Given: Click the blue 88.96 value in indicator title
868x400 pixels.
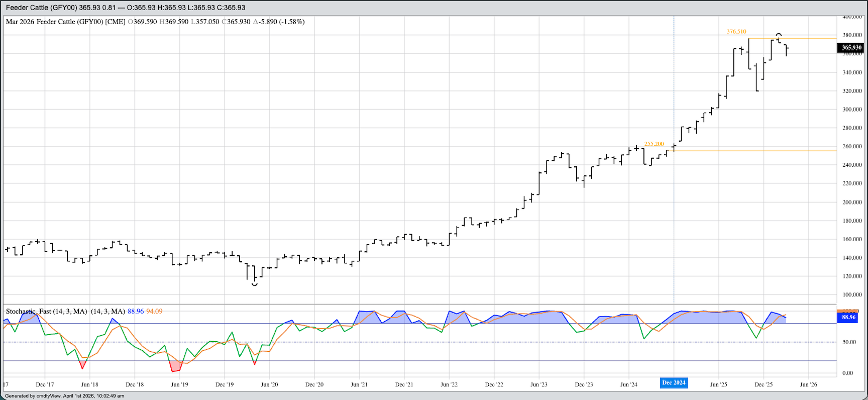Looking at the screenshot, I should (x=136, y=312).
